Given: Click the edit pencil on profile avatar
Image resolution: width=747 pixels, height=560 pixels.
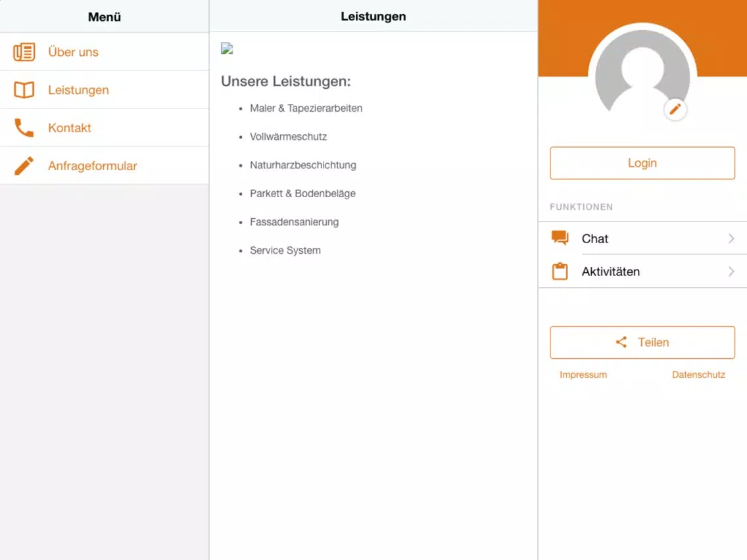Looking at the screenshot, I should tap(675, 110).
